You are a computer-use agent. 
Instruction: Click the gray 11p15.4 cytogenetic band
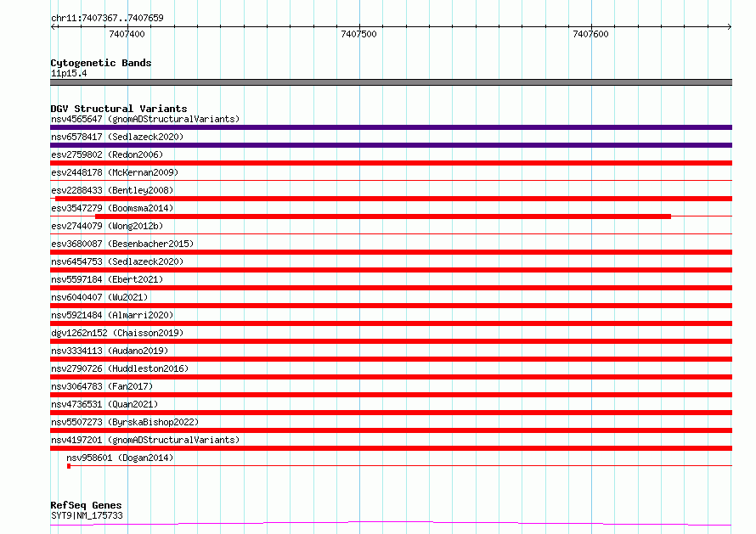(x=391, y=82)
